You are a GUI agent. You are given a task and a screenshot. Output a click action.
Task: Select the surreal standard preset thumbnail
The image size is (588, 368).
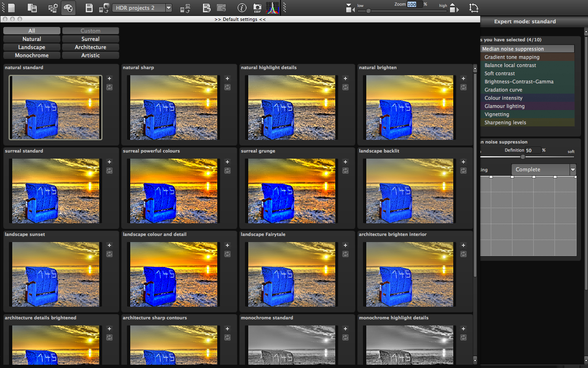(x=56, y=191)
